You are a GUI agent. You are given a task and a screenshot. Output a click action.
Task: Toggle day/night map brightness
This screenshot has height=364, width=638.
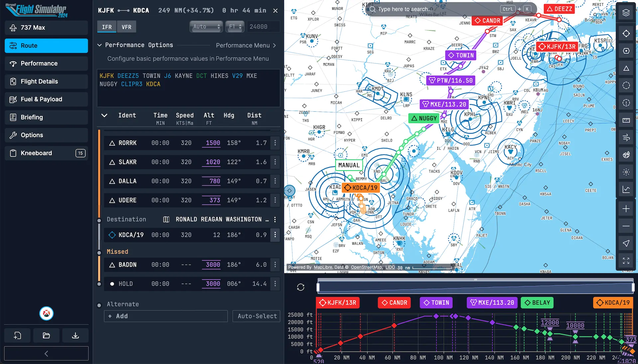tap(626, 172)
